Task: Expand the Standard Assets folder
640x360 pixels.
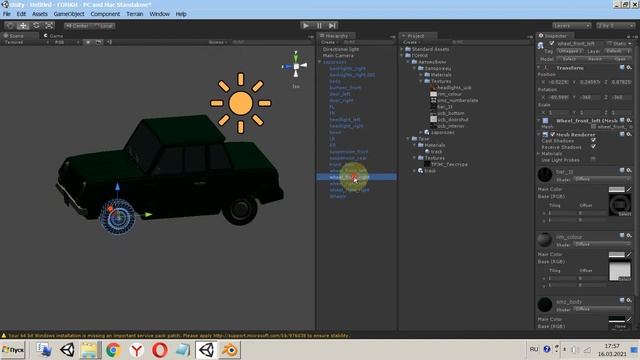Action: tap(402, 49)
